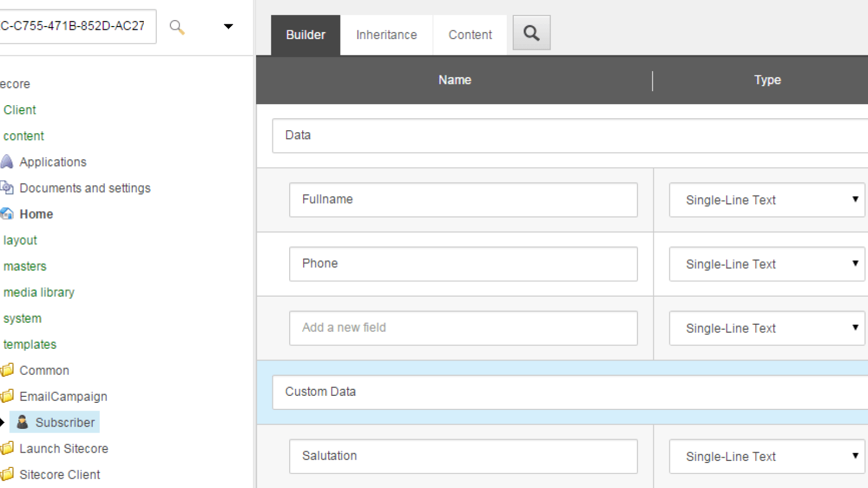Screen dimensions: 868x488
Task: Open the type dropdown for Salutation
Action: [854, 456]
